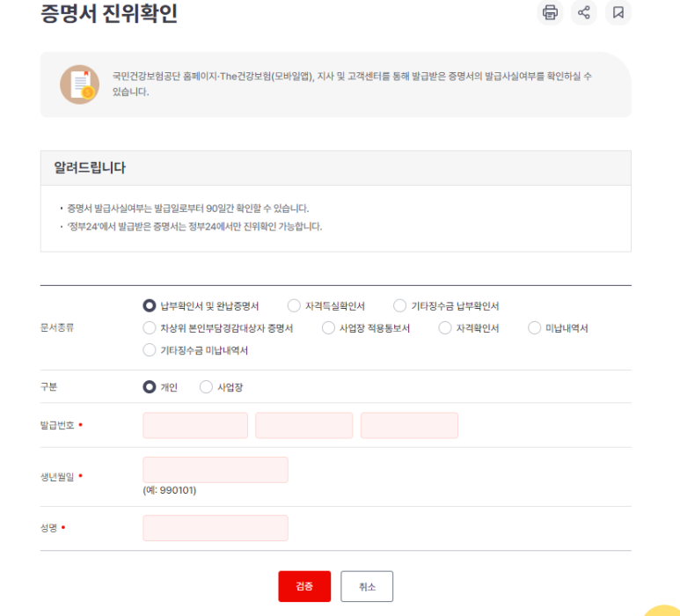Click the 90일간 확인 notice line
This screenshot has width=680, height=616.
coord(187,209)
